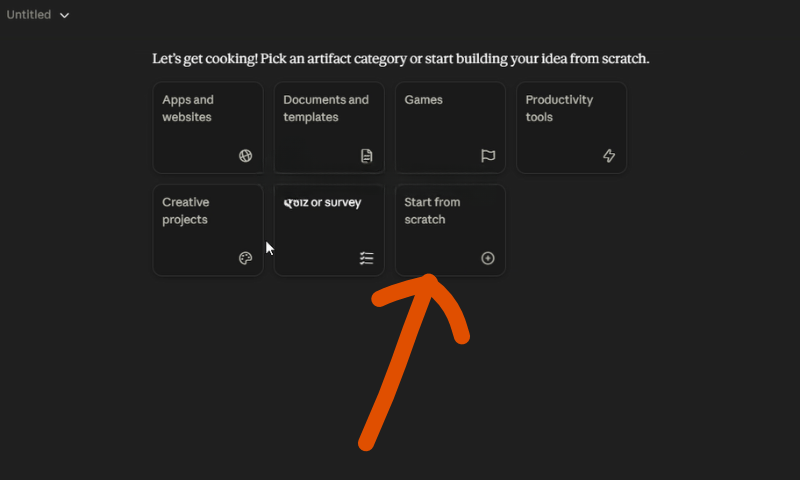
Task: Click the flag icon on Games card
Action: point(488,156)
